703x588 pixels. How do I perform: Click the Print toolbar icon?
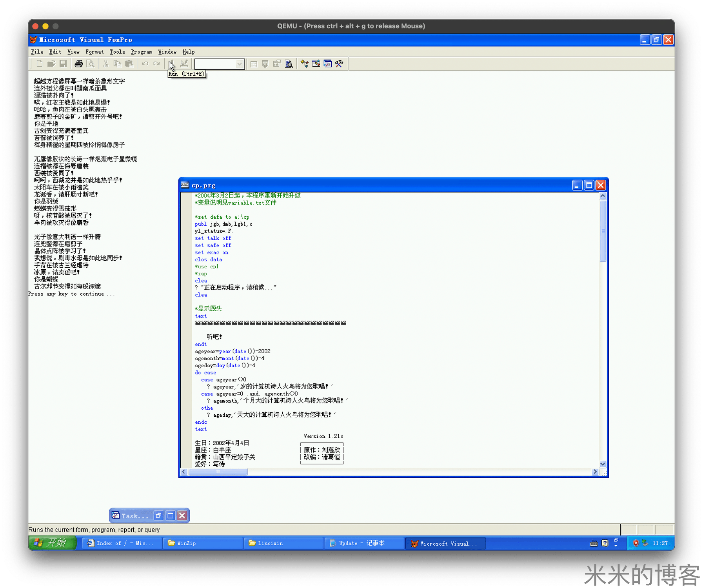[x=79, y=64]
